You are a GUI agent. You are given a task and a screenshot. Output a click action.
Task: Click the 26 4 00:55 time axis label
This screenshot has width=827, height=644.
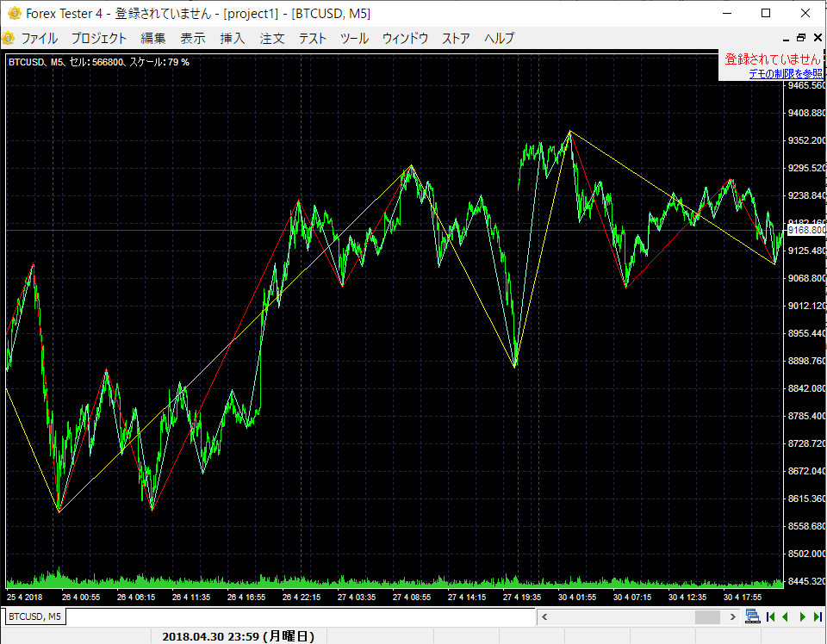pyautogui.click(x=81, y=598)
